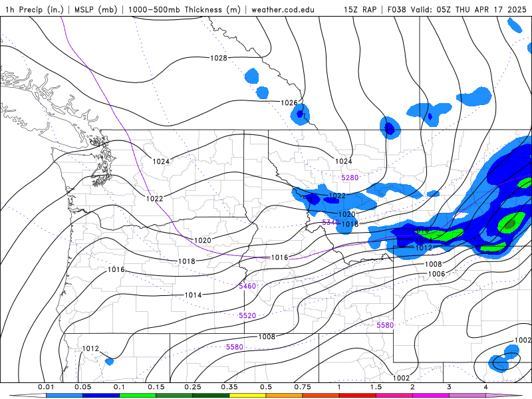This screenshot has width=532, height=399.
Task: Click the 0.75 legend value
Action: coord(303,387)
